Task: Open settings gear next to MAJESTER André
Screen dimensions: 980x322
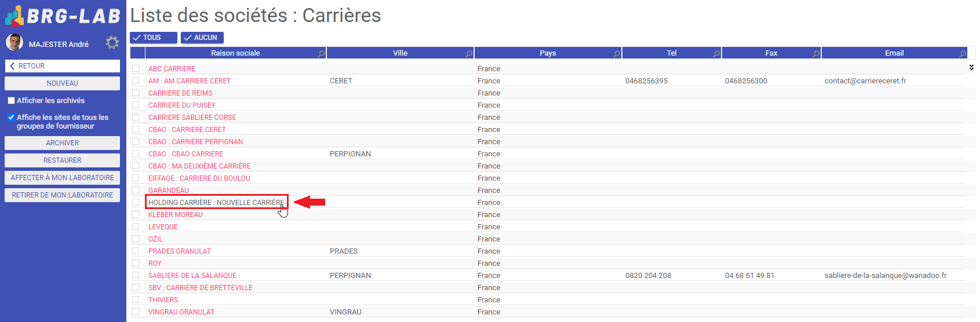Action: coord(112,43)
